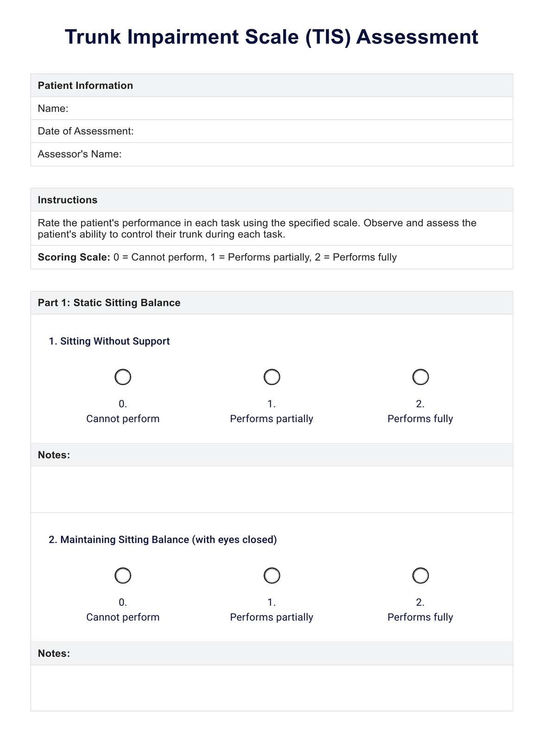Choose score 0 radio for eyes-closed sitting balance
This screenshot has height=756, width=545.
click(x=123, y=576)
